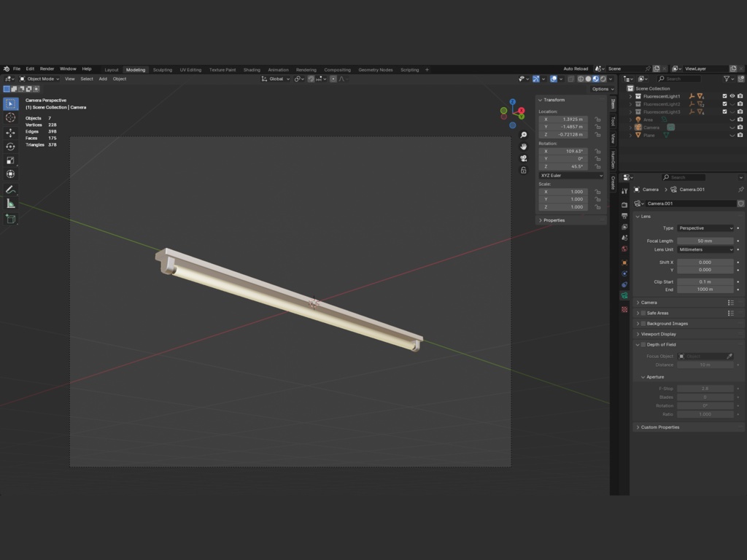Viewport: 747px width, 560px height.
Task: Toggle snapping magnet in header
Action: (311, 79)
